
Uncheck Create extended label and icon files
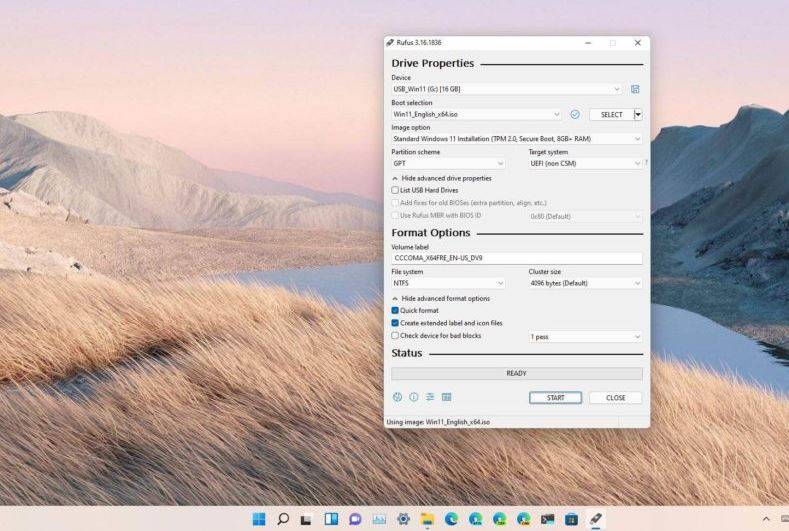[x=395, y=323]
